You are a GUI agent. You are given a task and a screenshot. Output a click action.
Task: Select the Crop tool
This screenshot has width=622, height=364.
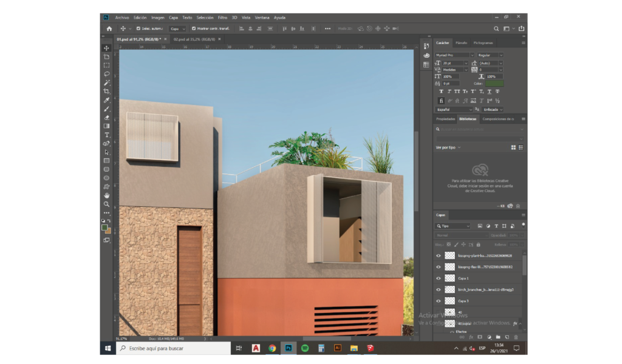pos(106,91)
